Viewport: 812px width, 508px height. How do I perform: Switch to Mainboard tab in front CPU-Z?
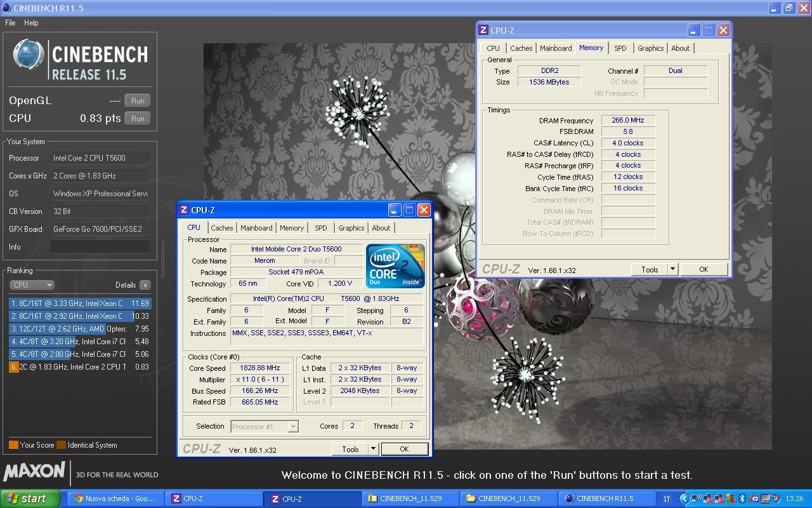[256, 228]
